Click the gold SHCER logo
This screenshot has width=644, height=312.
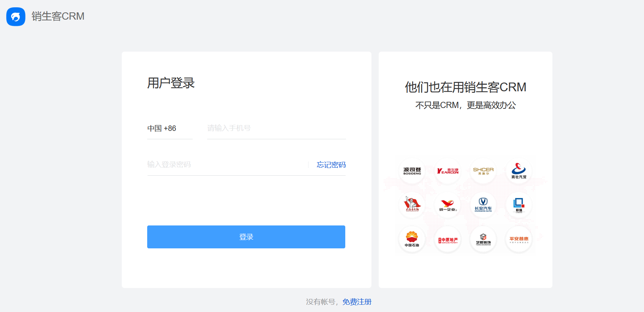(x=483, y=171)
